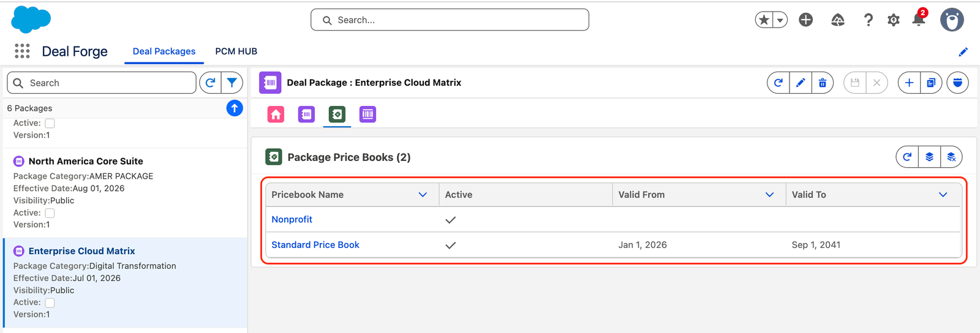Open the purple package details sub-tab

pos(306,114)
